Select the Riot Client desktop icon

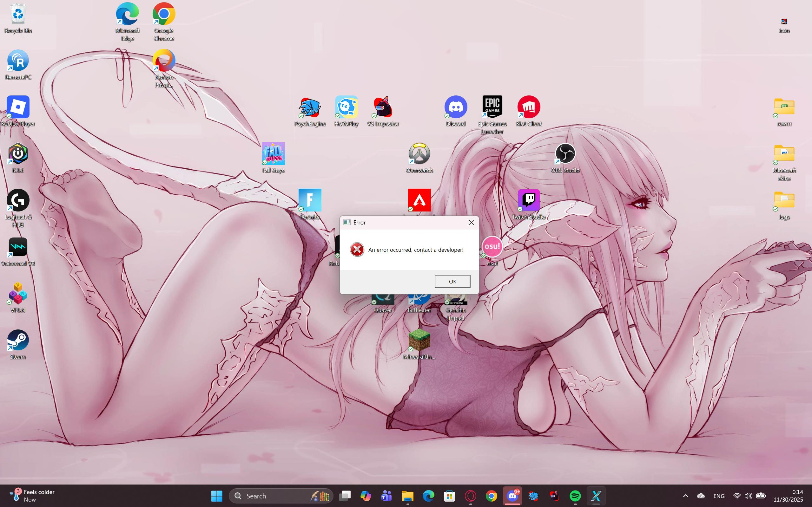(x=528, y=107)
